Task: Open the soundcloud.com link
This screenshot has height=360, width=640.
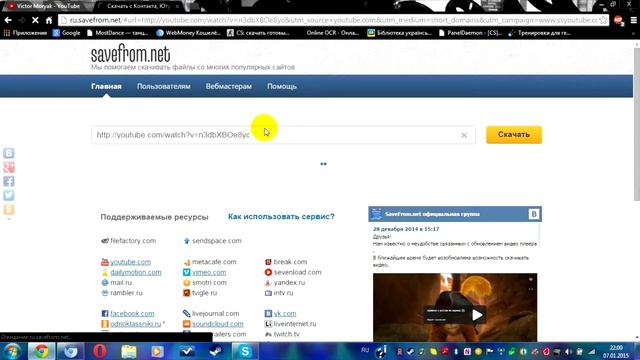Action: click(218, 324)
